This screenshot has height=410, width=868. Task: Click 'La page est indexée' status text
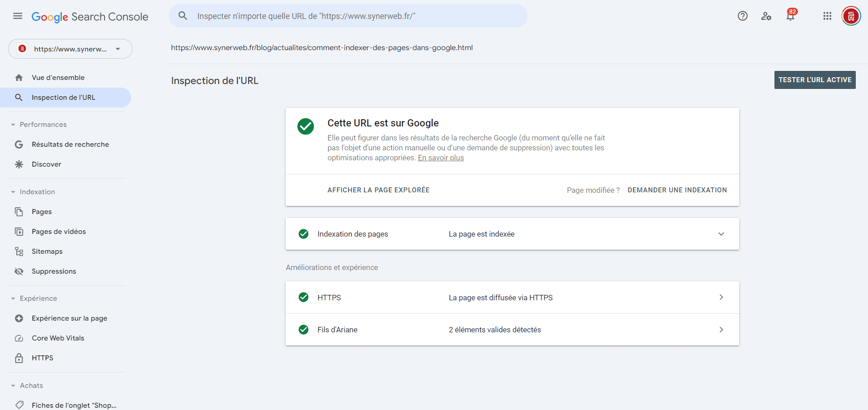[x=481, y=234]
